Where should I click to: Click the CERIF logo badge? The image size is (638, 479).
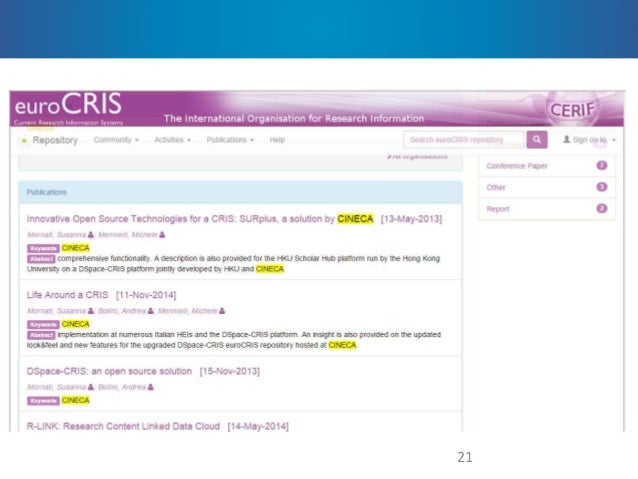[572, 109]
